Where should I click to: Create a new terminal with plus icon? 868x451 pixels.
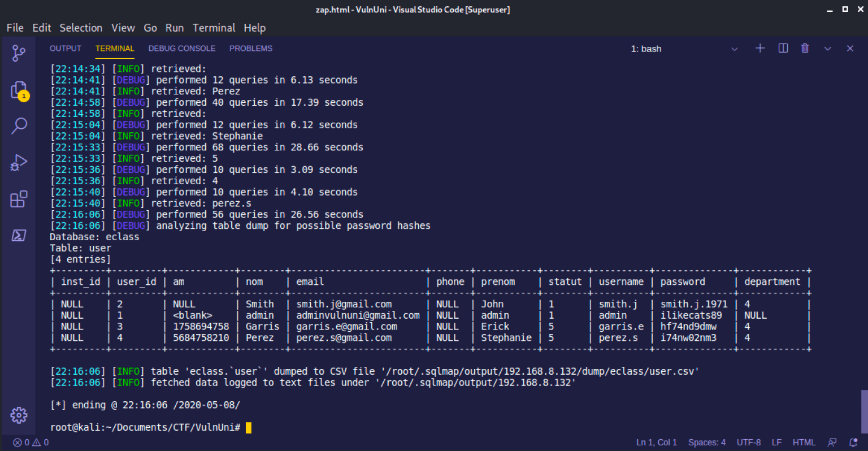pyautogui.click(x=760, y=49)
